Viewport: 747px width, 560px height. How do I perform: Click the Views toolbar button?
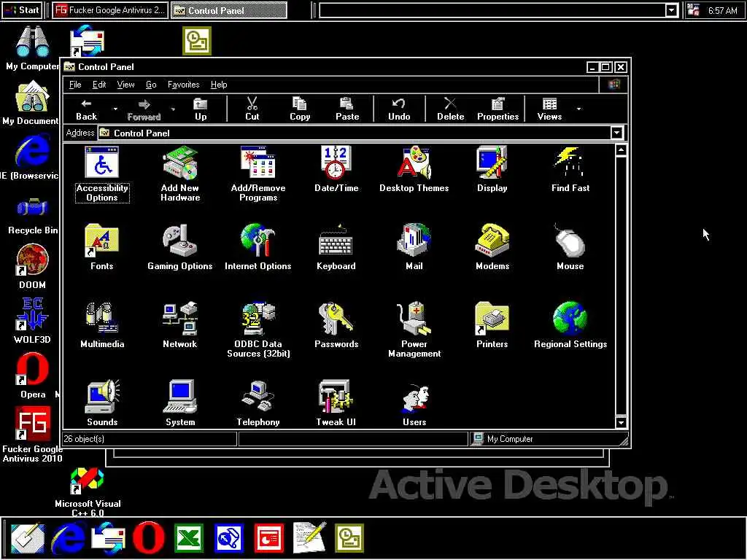click(x=549, y=109)
